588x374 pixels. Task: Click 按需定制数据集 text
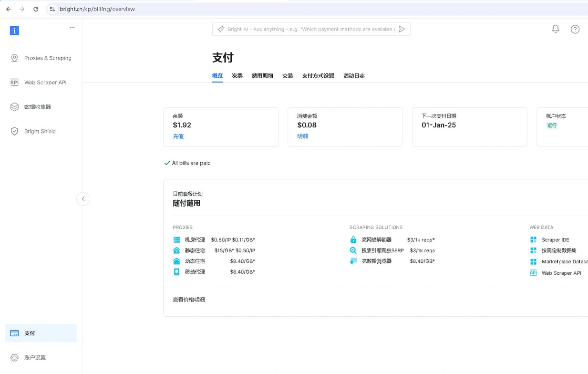tap(559, 250)
